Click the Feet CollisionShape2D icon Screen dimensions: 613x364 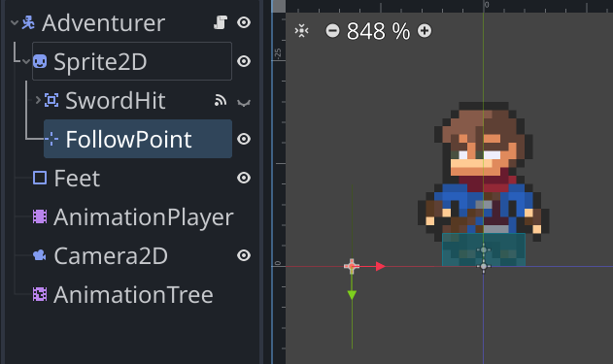coord(40,178)
